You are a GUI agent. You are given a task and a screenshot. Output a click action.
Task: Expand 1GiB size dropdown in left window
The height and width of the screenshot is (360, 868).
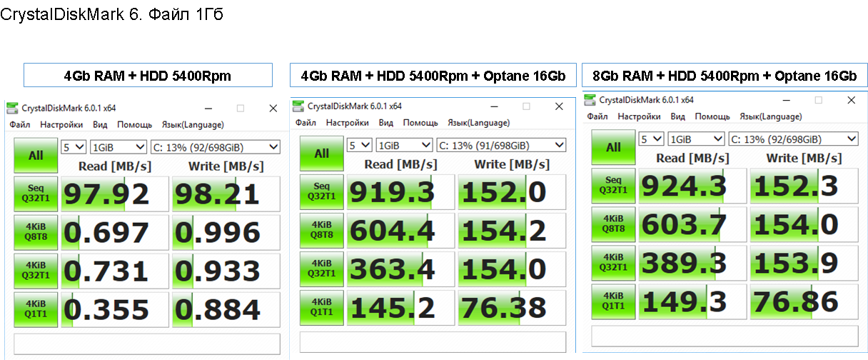[x=118, y=147]
